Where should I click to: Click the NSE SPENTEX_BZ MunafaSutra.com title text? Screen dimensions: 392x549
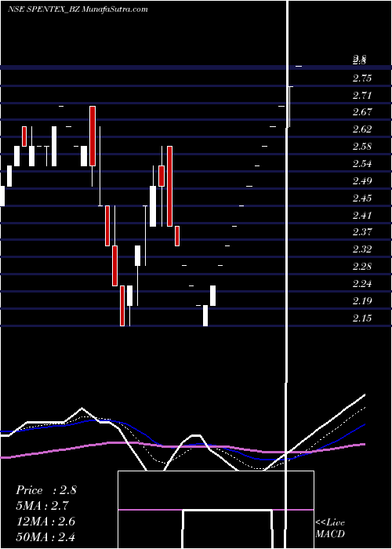pos(78,9)
